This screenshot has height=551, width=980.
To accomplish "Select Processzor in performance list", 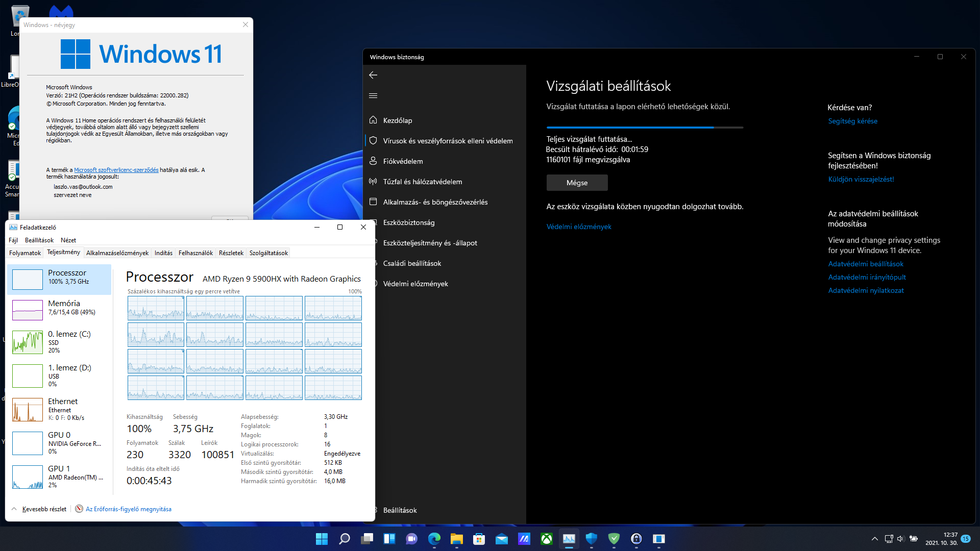I will tap(59, 279).
